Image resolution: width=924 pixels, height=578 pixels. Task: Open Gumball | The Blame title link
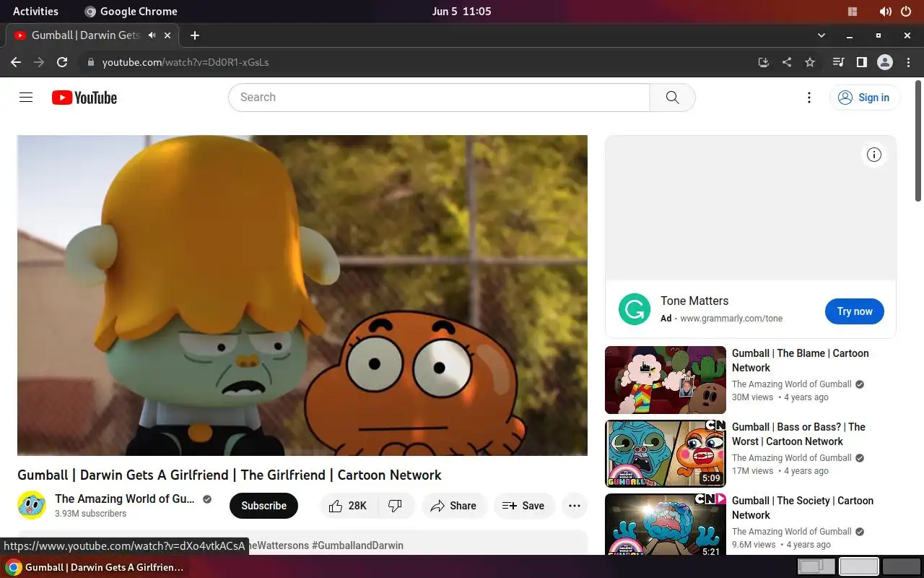coord(801,361)
